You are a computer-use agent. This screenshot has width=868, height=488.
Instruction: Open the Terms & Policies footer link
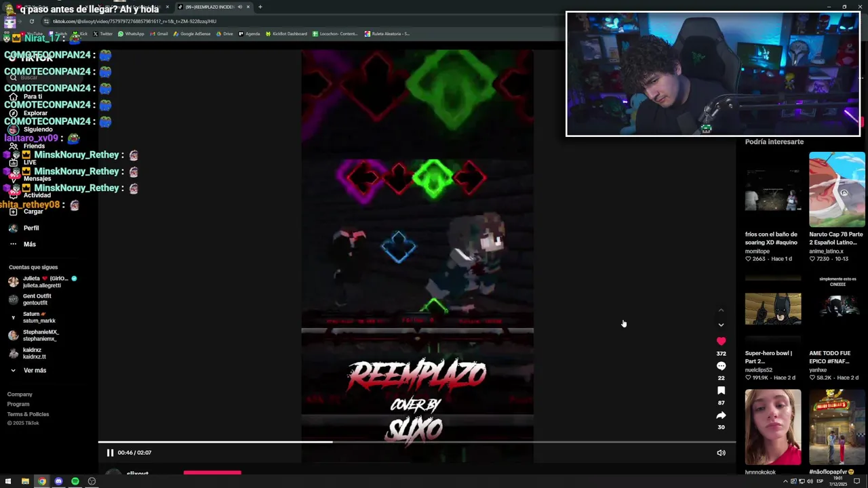tap(28, 414)
